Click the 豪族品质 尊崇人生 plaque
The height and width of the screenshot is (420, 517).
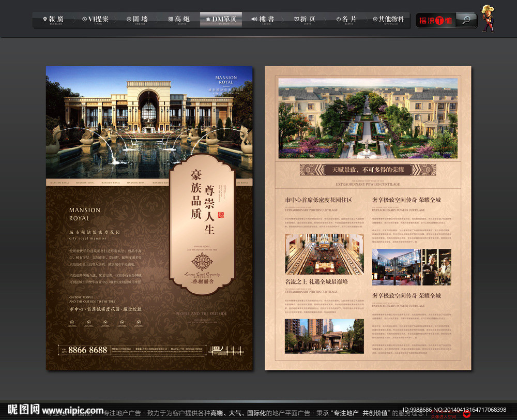click(x=202, y=224)
